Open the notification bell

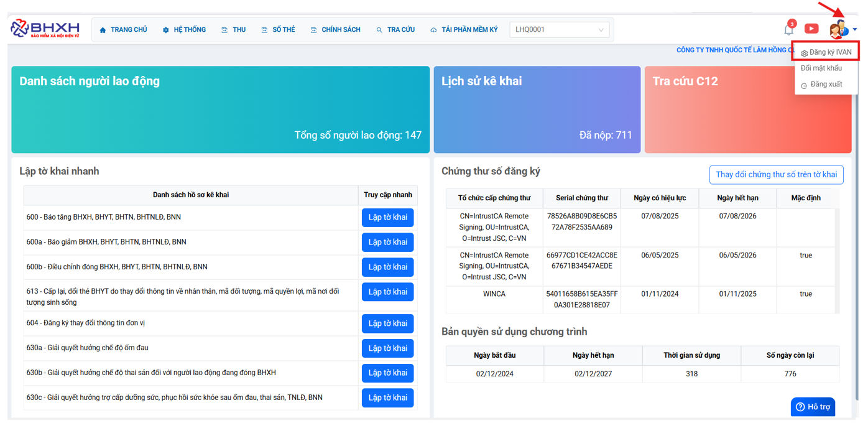[788, 29]
